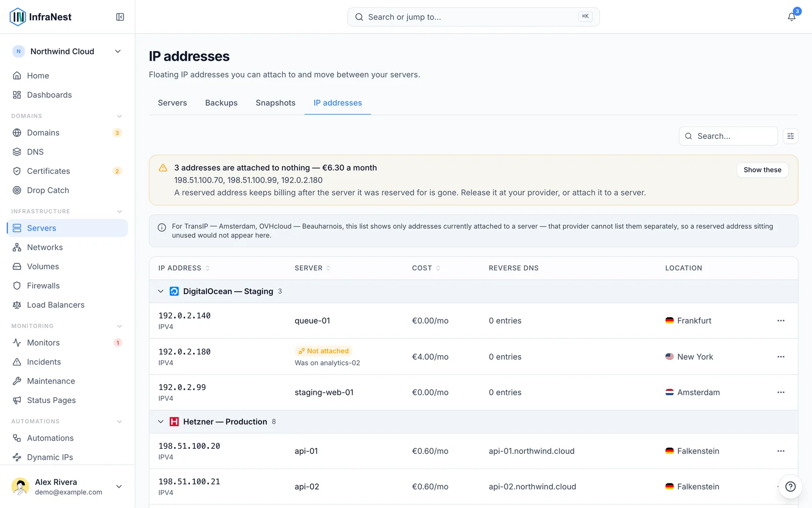Open Volumes page

click(67, 266)
